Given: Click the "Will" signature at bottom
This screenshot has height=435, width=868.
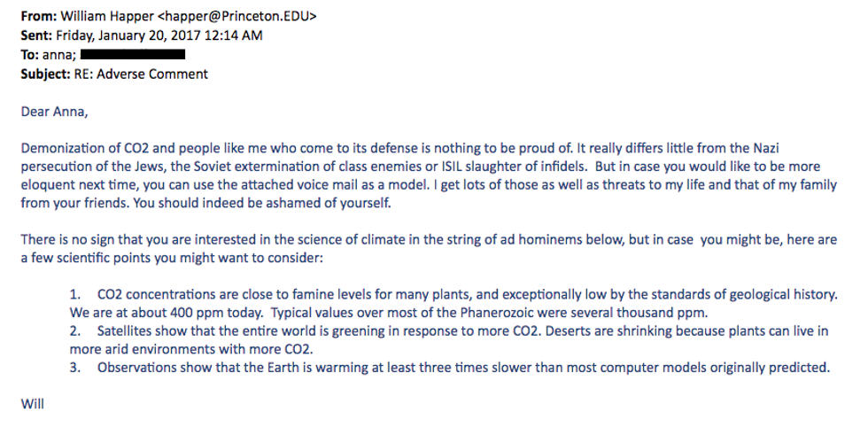Looking at the screenshot, I should coord(33,405).
